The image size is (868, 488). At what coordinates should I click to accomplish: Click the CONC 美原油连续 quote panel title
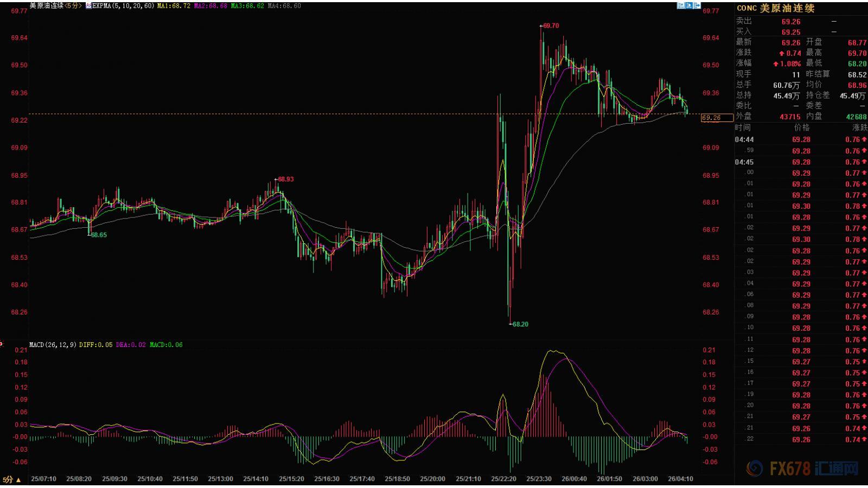[x=776, y=8]
